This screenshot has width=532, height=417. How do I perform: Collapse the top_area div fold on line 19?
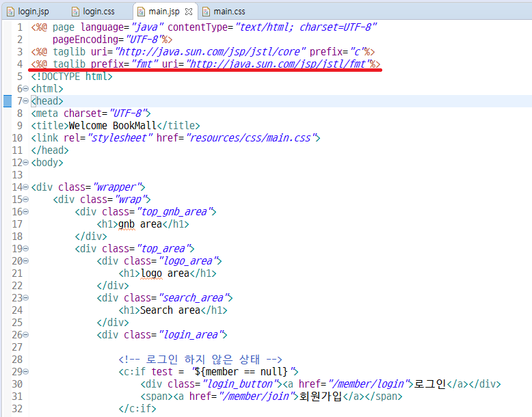(26, 249)
